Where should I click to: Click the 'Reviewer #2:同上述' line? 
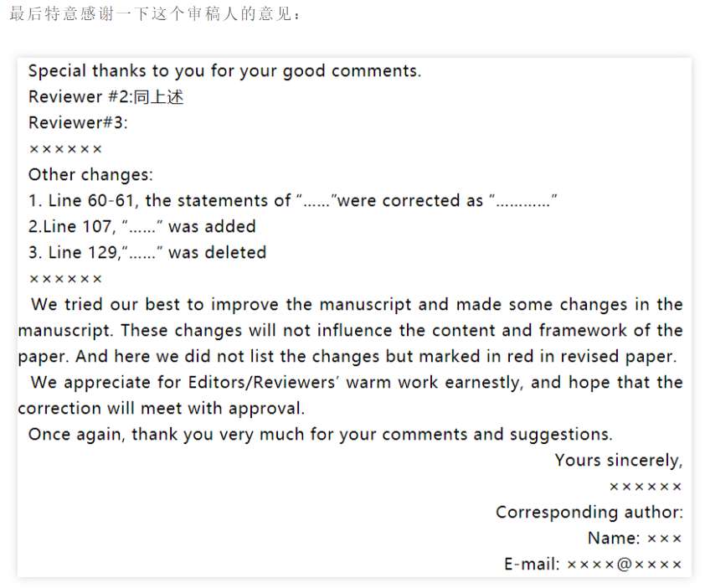pos(106,96)
